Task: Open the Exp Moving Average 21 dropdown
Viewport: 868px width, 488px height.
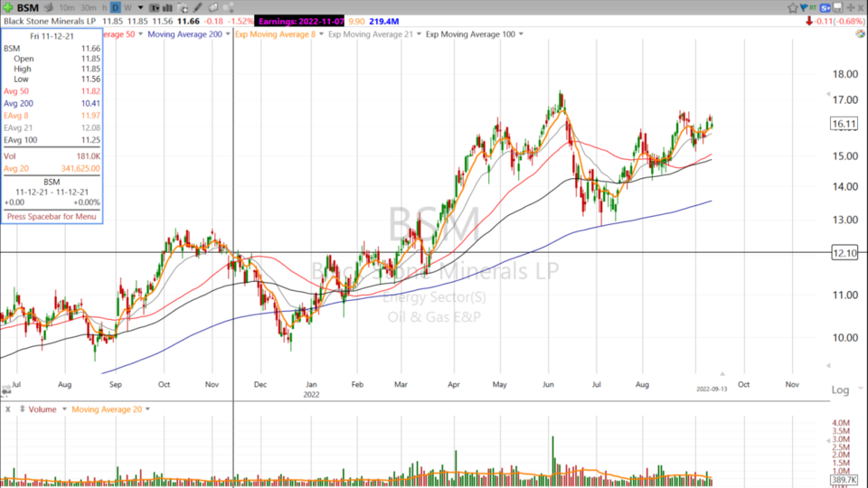Action: 419,34
